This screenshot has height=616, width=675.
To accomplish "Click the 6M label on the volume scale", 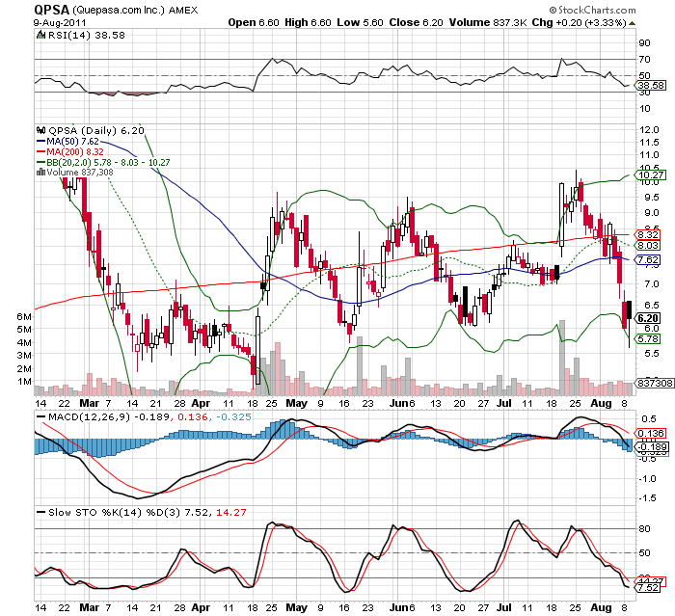I will point(24,317).
